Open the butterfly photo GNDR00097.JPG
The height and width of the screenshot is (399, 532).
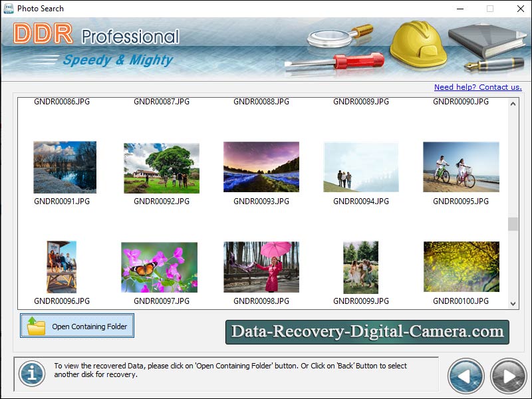[x=162, y=267]
